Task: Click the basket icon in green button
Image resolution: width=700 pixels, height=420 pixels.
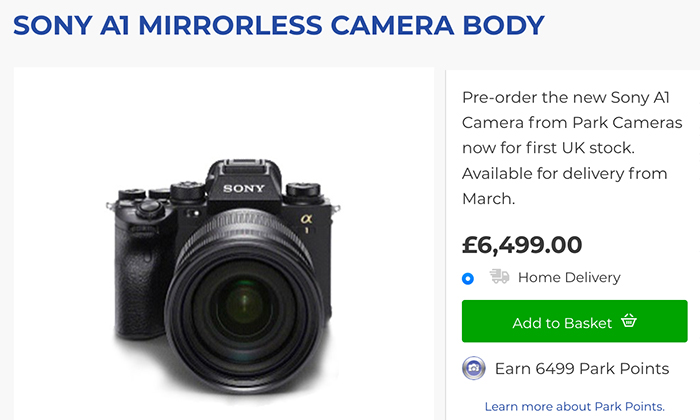Action: tap(629, 321)
